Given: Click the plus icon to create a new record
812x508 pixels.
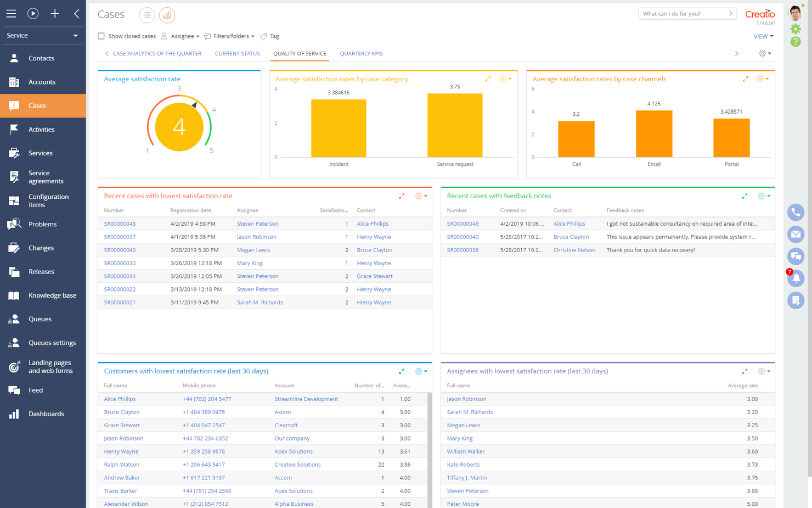Looking at the screenshot, I should tap(55, 13).
